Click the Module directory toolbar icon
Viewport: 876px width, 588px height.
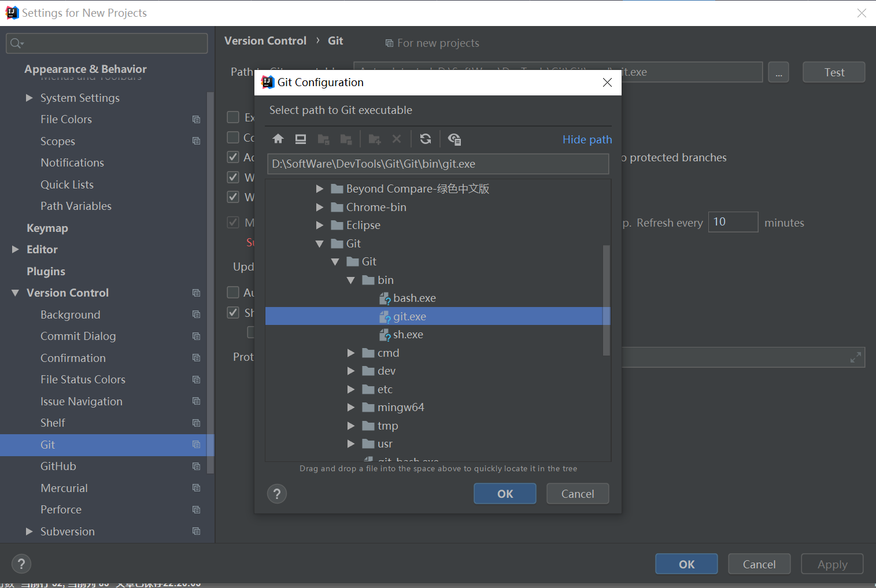[x=346, y=139]
